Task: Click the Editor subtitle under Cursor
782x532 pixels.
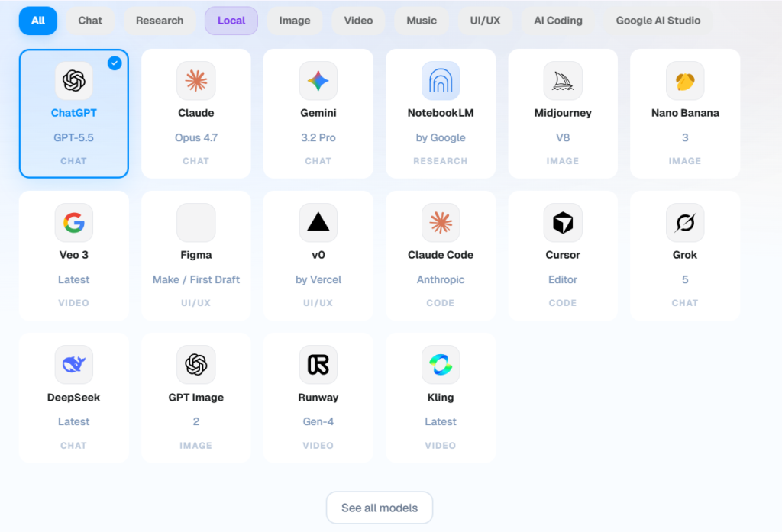Action: click(x=563, y=279)
